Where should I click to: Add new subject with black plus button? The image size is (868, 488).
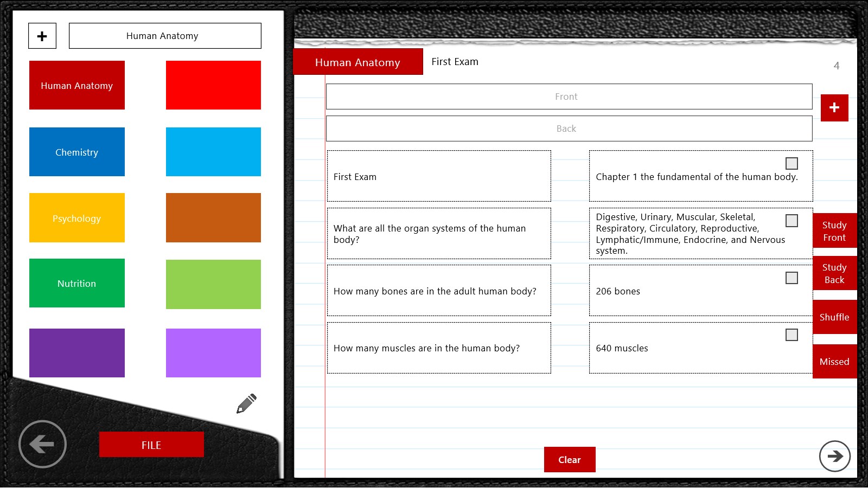[42, 36]
